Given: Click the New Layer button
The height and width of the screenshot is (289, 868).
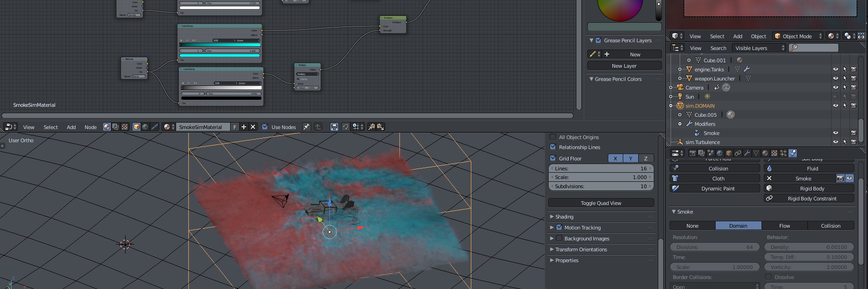Looking at the screenshot, I should 624,66.
